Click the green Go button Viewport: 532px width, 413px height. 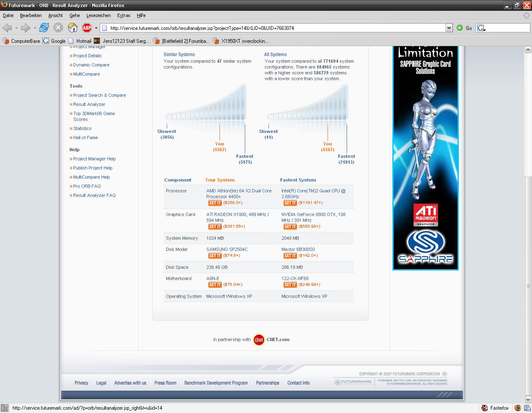click(465, 28)
